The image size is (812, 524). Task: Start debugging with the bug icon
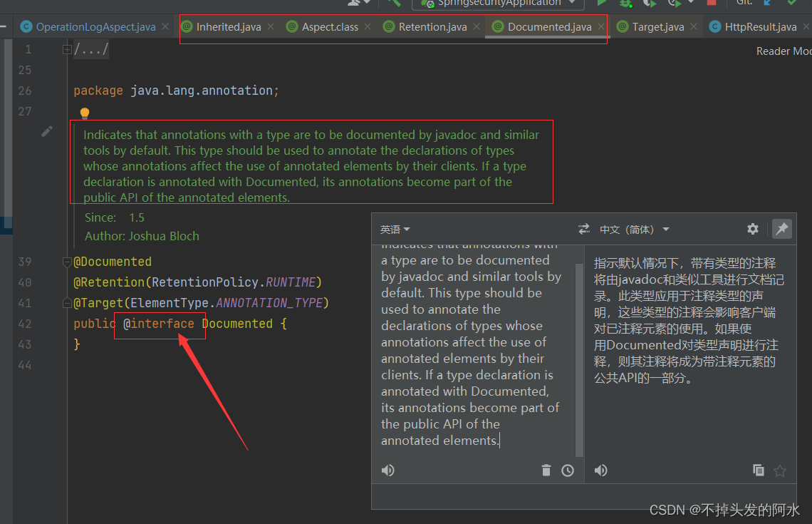coord(626,3)
